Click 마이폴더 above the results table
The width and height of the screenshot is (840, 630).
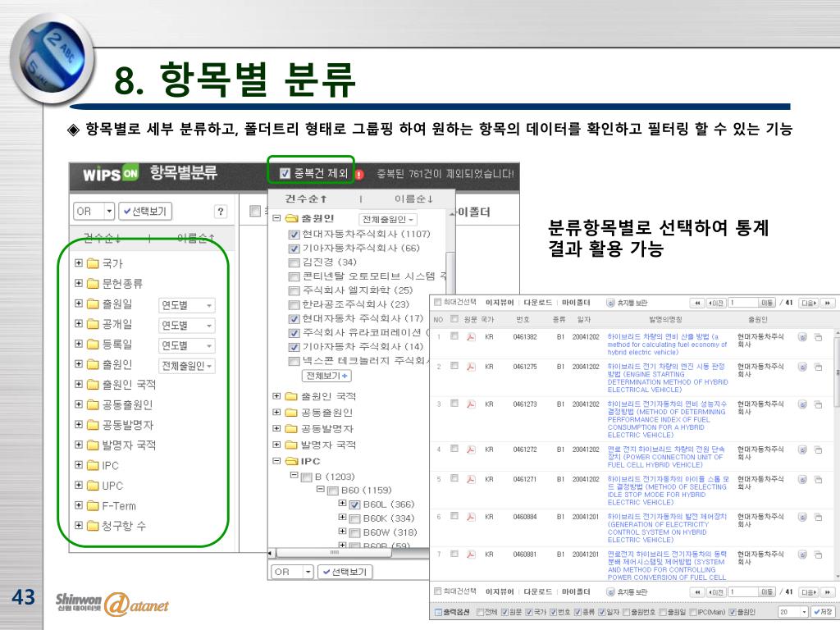(576, 303)
